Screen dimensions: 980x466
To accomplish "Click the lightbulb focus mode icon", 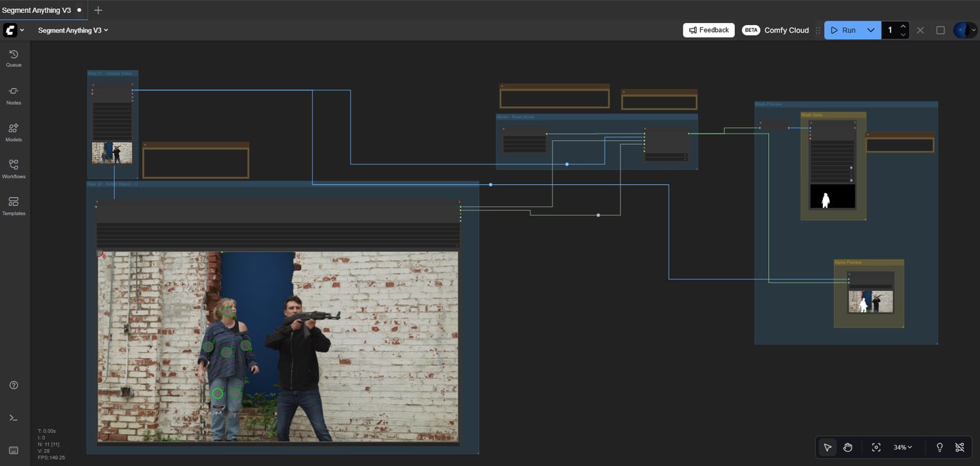I will coord(940,447).
